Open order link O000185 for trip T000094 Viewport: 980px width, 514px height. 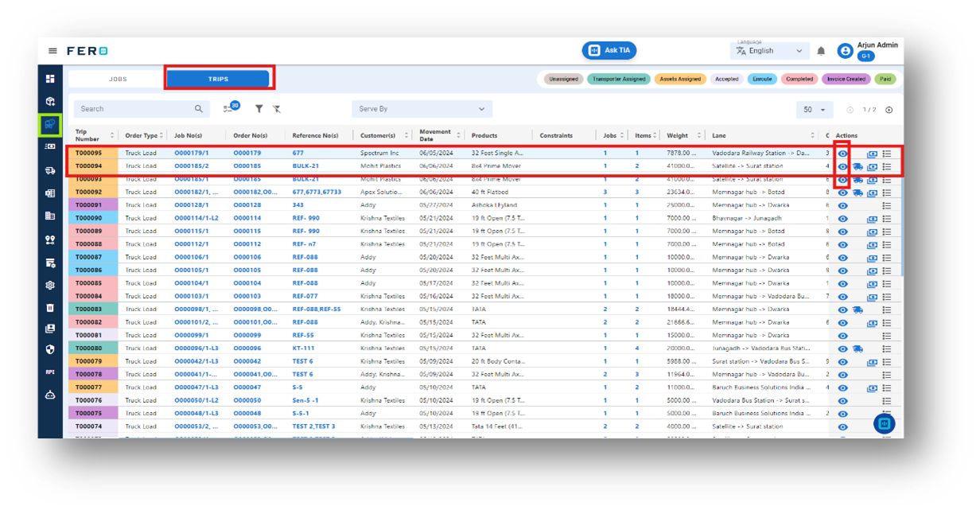pos(247,166)
